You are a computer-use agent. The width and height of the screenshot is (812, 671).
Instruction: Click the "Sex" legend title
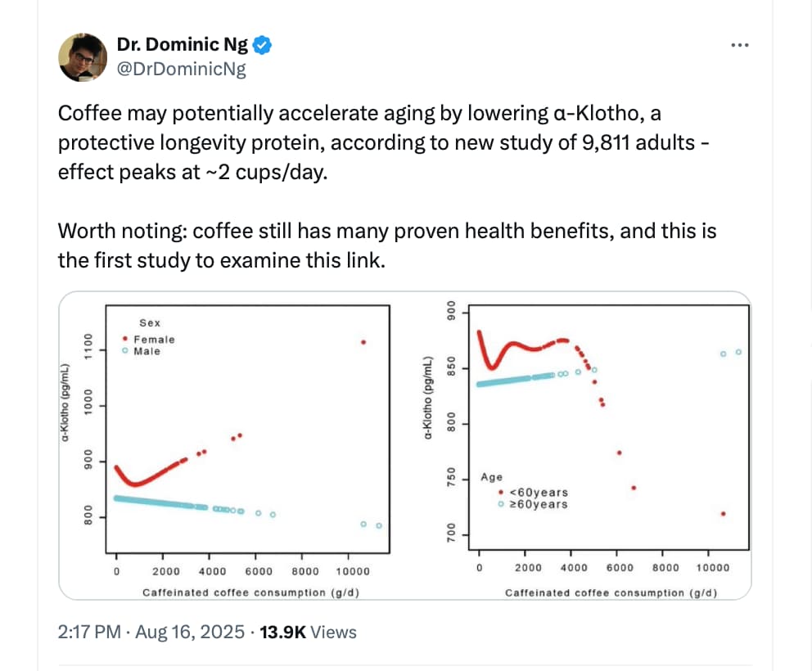[150, 324]
